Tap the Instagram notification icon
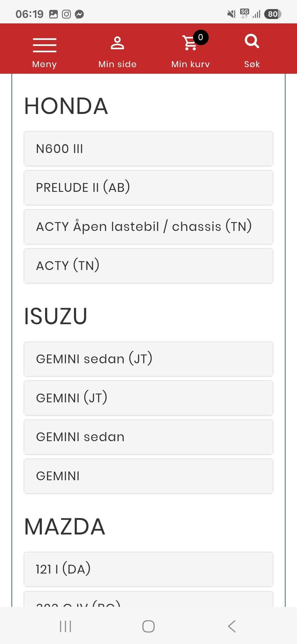297x644 pixels. [x=66, y=14]
